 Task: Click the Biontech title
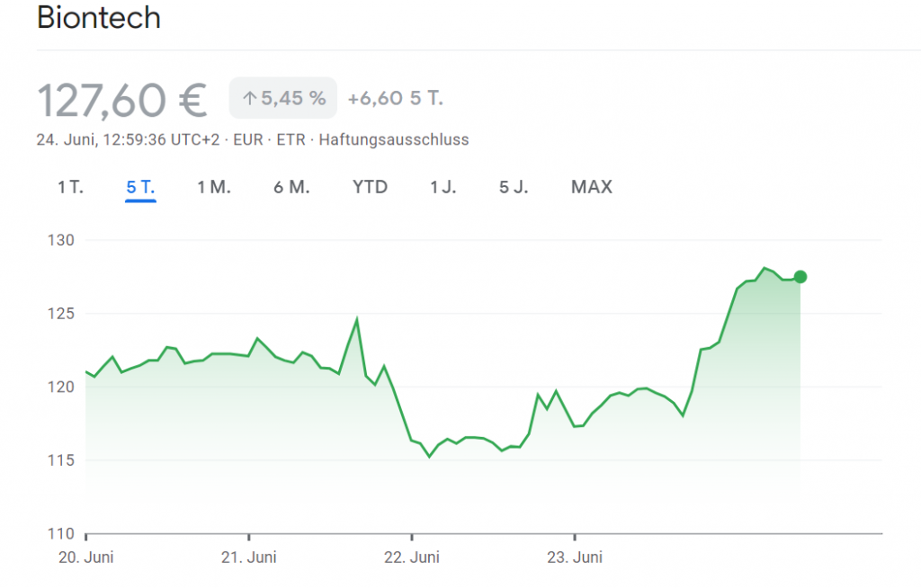(x=99, y=18)
